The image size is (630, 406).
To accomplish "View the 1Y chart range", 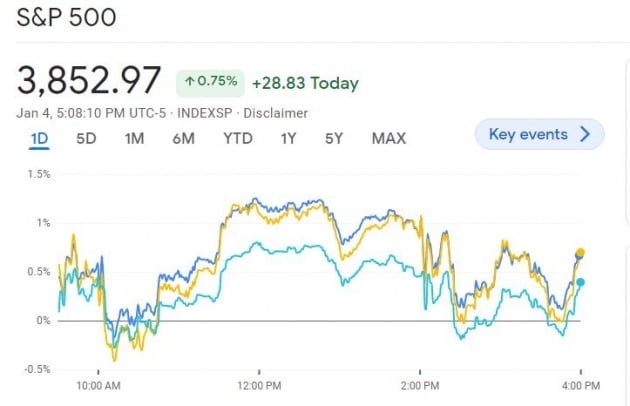I will (x=288, y=138).
